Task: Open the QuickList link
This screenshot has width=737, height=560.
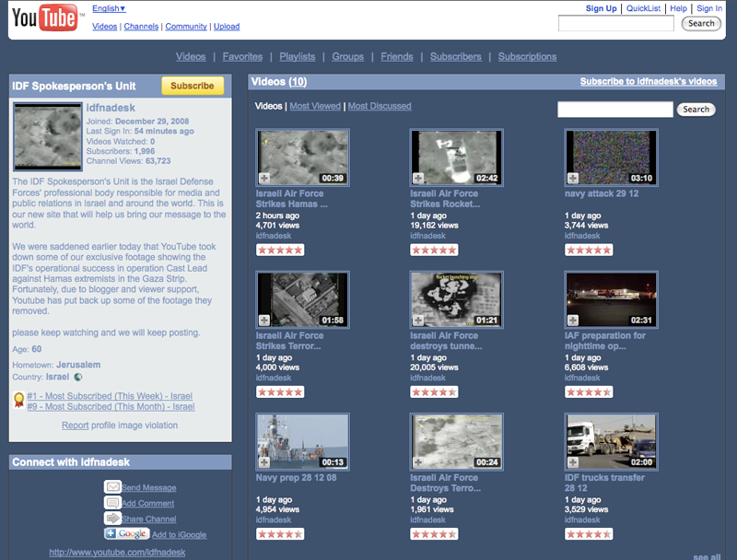Action: point(643,8)
